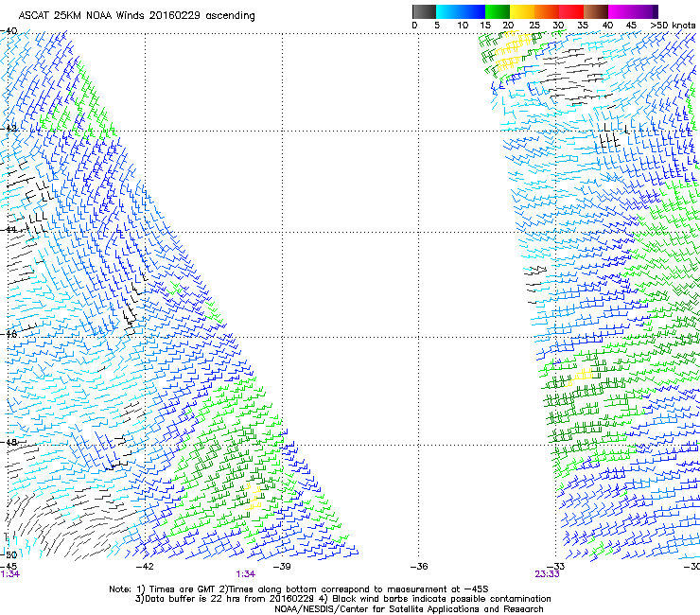The width and height of the screenshot is (700, 615).
Task: Click the title 'ASCAT 25KM NOAA Winds 20160229 ascending'
Action: tap(136, 16)
